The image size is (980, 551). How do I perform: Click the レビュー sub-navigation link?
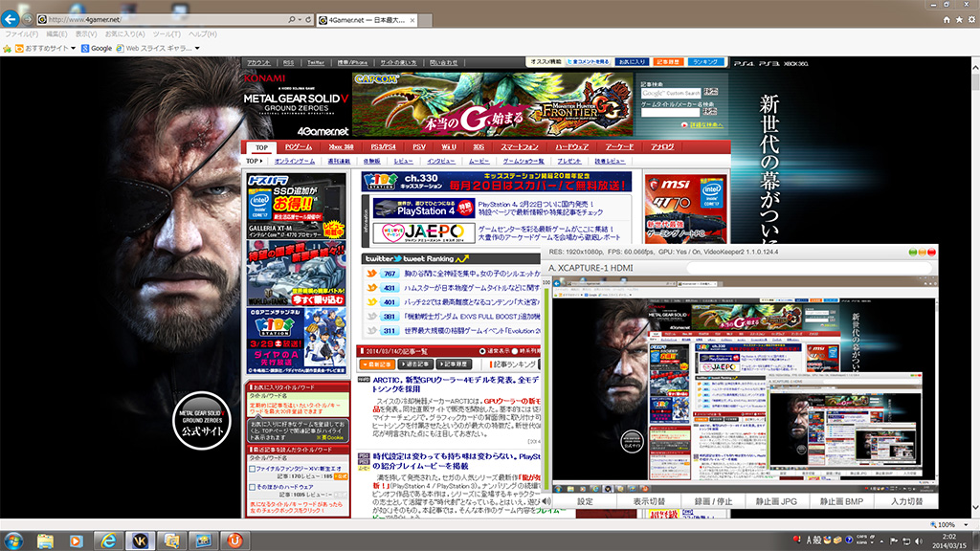click(x=403, y=161)
